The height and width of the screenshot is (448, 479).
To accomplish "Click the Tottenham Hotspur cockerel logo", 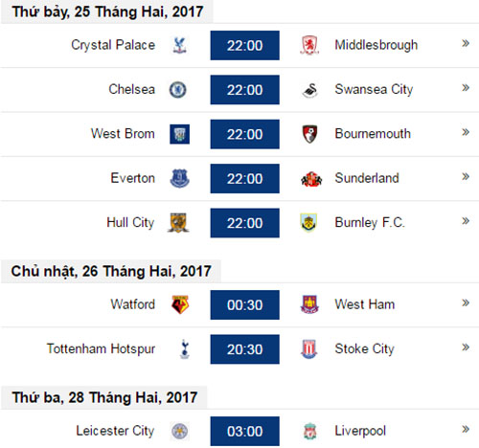I will 185,349.
